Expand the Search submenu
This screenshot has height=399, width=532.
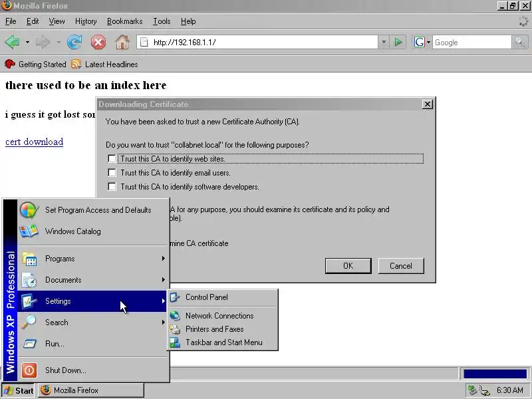point(93,323)
